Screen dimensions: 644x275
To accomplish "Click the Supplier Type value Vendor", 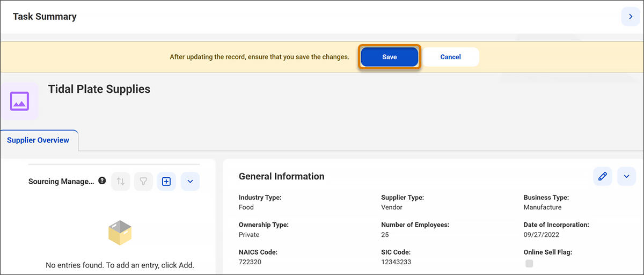I will (392, 207).
